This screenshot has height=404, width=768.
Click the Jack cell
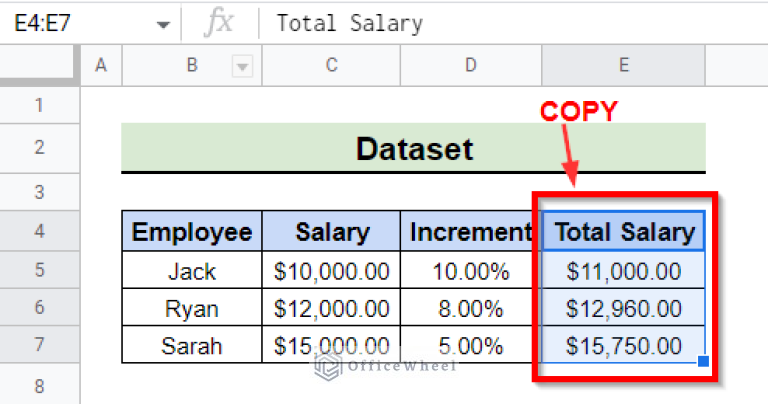pyautogui.click(x=192, y=270)
